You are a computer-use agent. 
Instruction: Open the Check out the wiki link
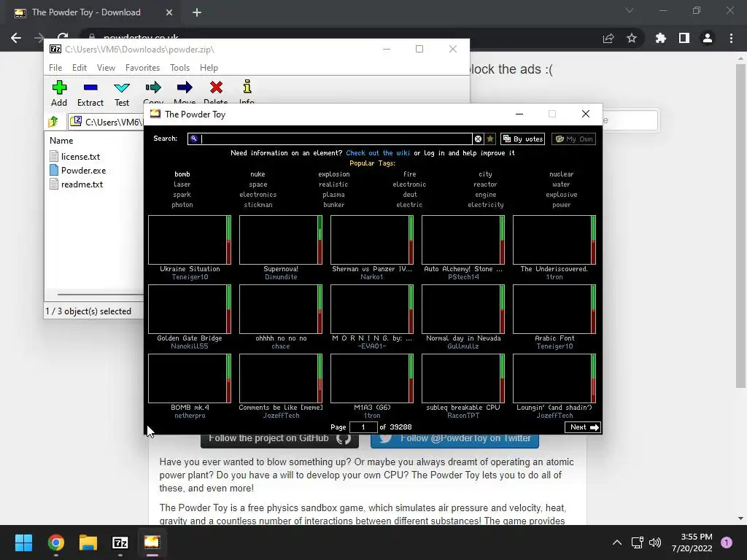tap(378, 153)
